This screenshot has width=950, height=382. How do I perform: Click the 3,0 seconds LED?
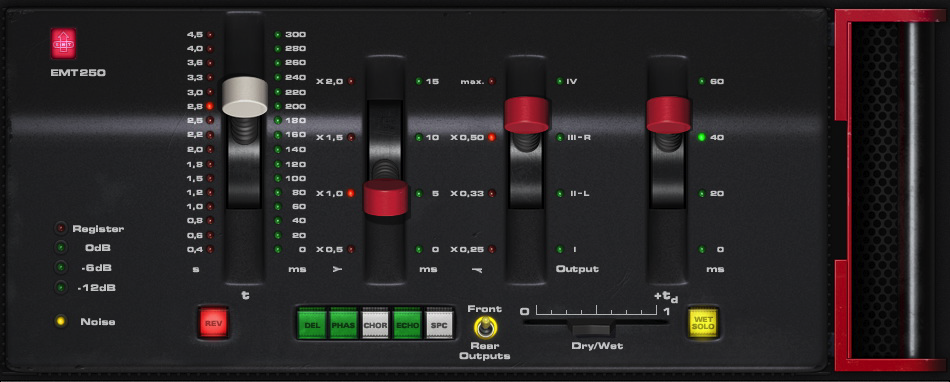pos(210,92)
